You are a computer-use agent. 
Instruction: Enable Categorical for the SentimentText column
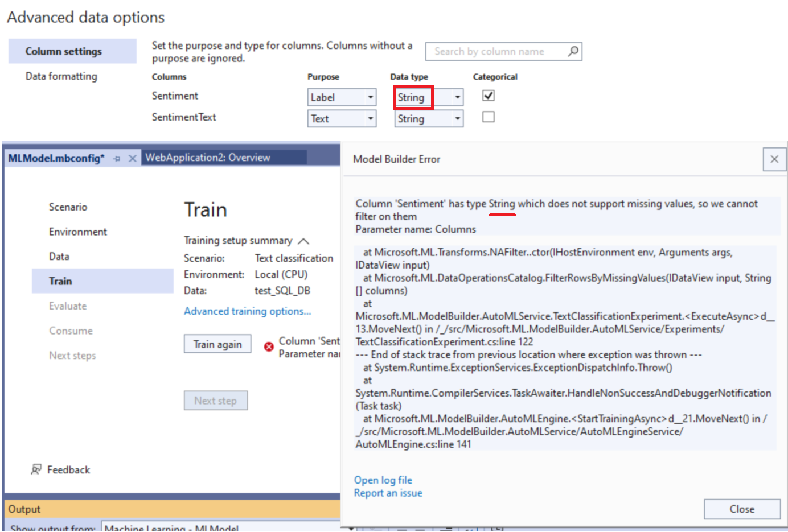[x=488, y=117]
